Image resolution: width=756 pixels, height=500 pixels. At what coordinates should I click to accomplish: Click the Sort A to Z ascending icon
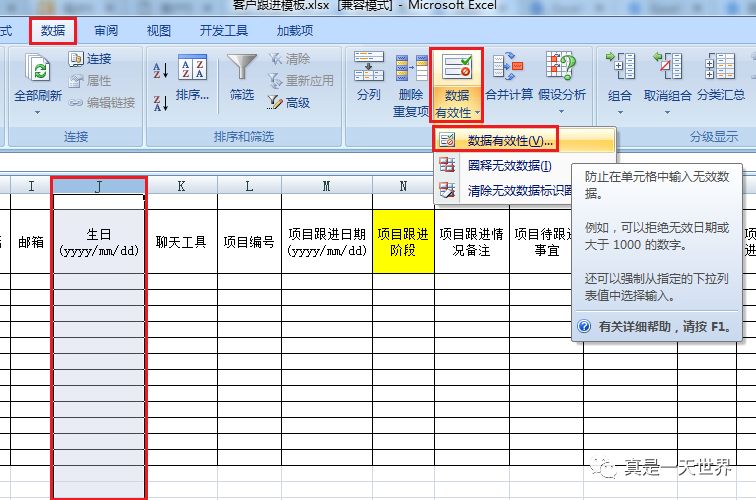[x=160, y=70]
